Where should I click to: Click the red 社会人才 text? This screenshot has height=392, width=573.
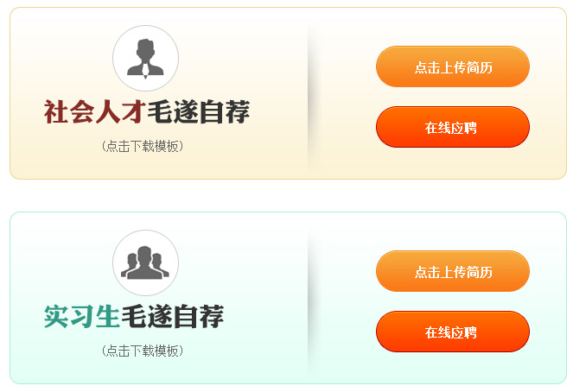[x=94, y=112]
